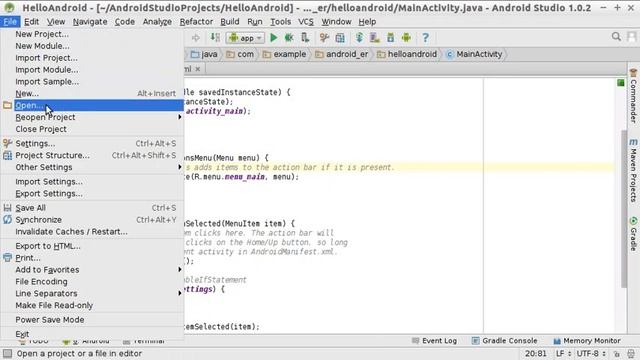Run the app with green play button
Image resolution: width=640 pixels, height=360 pixels.
(273, 38)
